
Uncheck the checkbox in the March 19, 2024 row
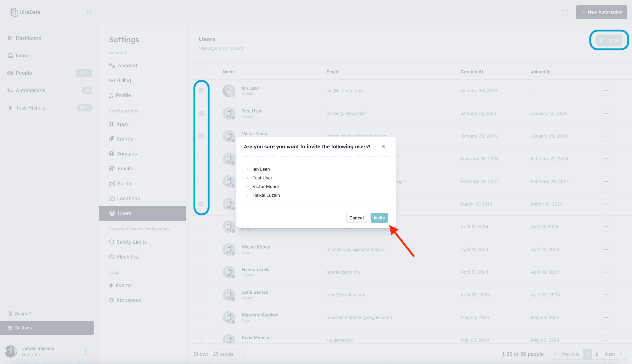click(201, 204)
